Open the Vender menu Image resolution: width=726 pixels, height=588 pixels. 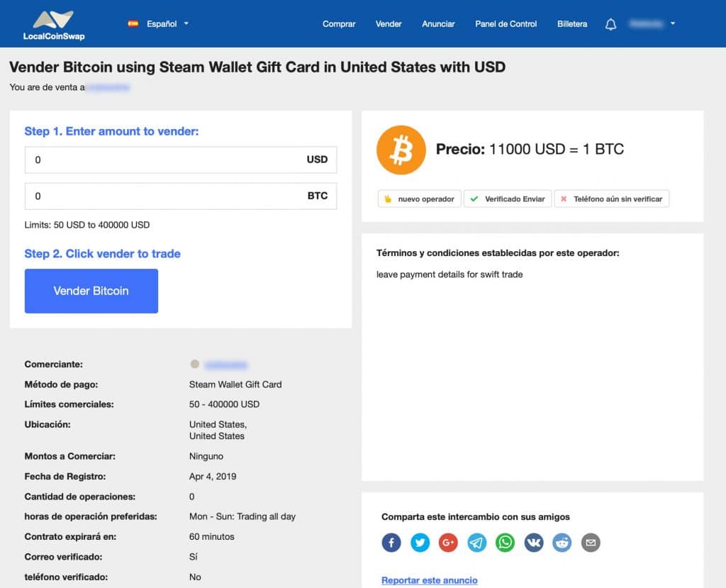point(389,24)
